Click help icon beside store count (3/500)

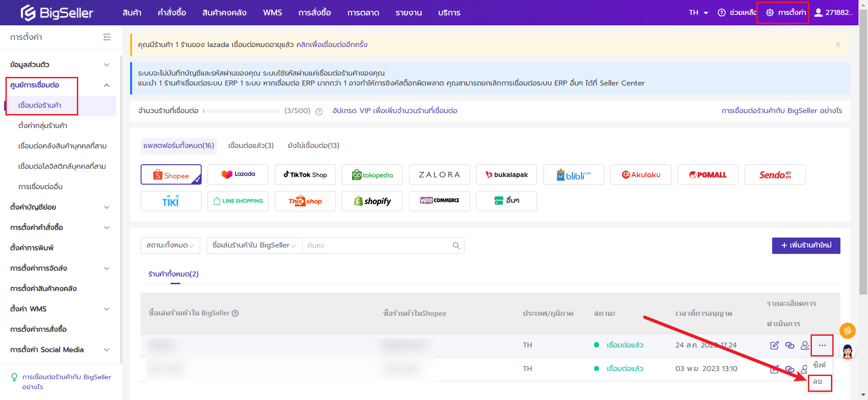pyautogui.click(x=319, y=111)
